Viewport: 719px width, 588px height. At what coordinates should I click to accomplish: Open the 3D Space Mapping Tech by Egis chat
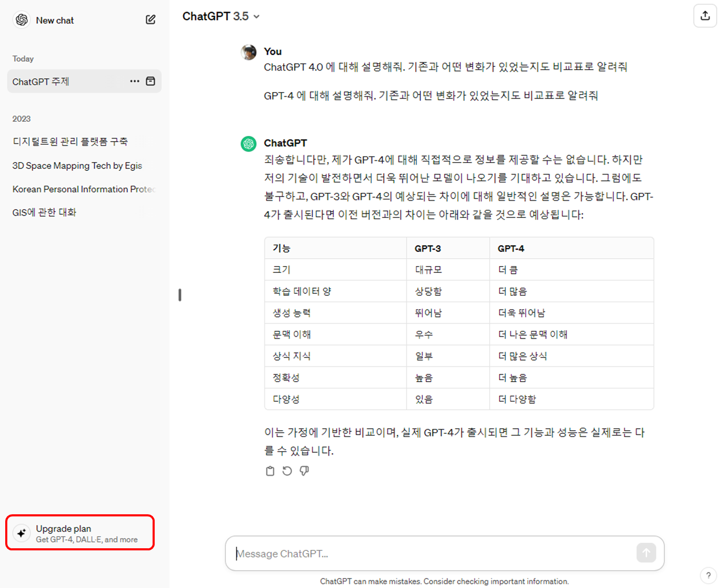[x=77, y=166]
